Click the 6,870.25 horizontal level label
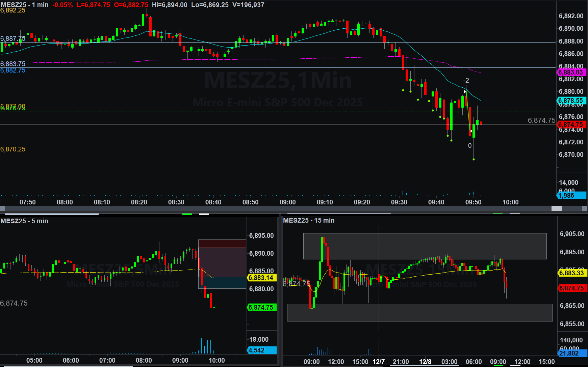 tap(13, 149)
